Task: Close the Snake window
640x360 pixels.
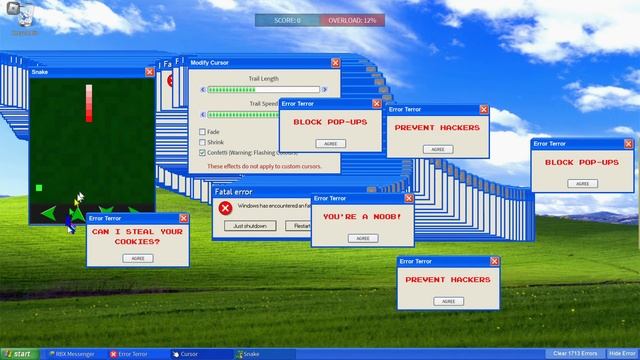Action: (x=150, y=72)
